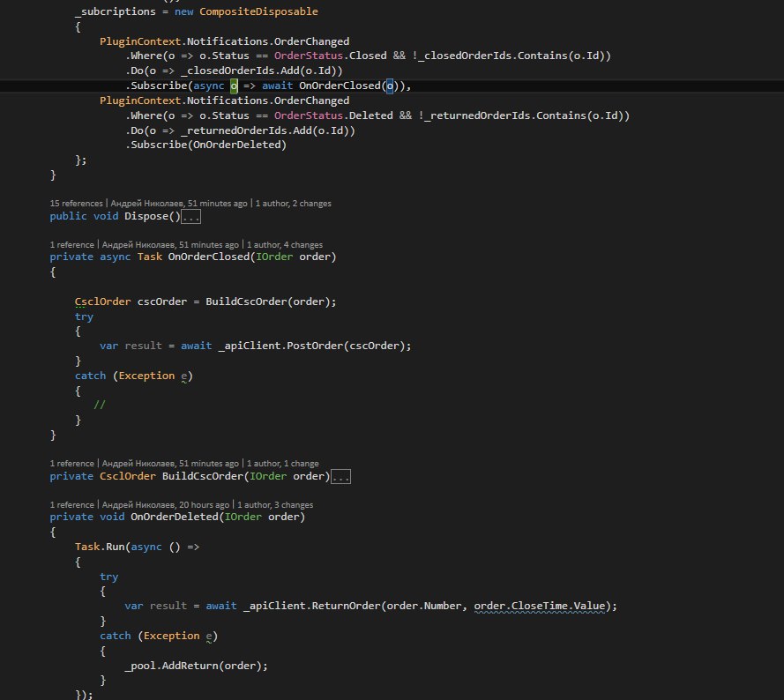
Task: Click underlined order.CloseTime.Value expression
Action: (x=540, y=606)
